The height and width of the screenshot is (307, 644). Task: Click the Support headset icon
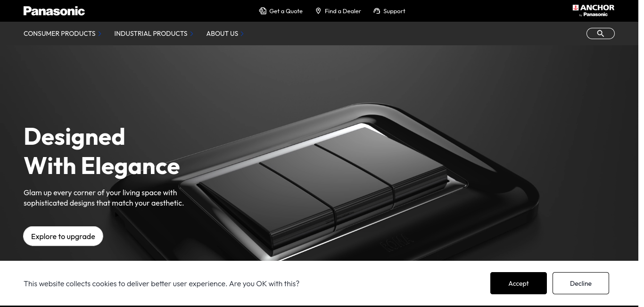377,11
